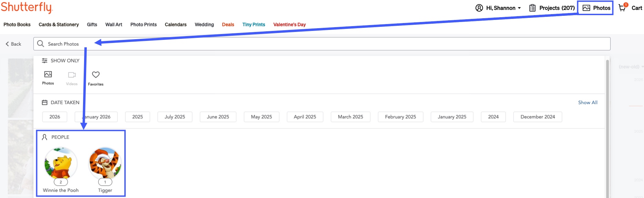This screenshot has height=198, width=644.
Task: Open Cards & Stationery menu
Action: click(59, 24)
